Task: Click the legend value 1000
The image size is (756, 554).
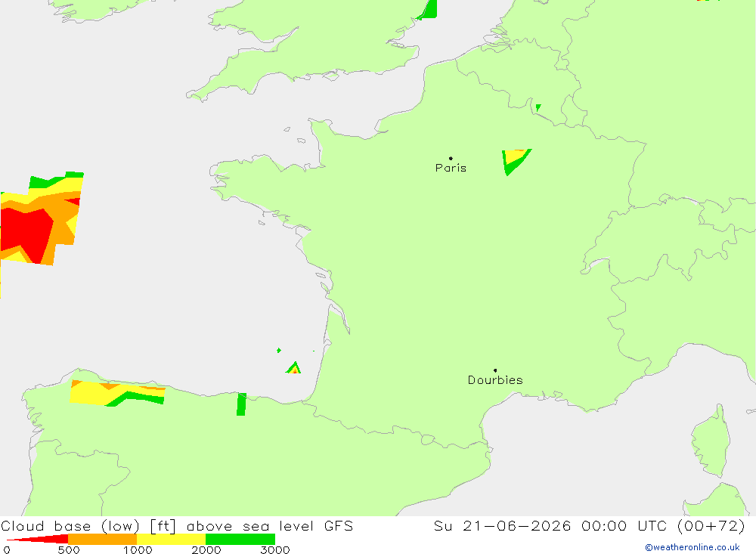Action: 138,549
